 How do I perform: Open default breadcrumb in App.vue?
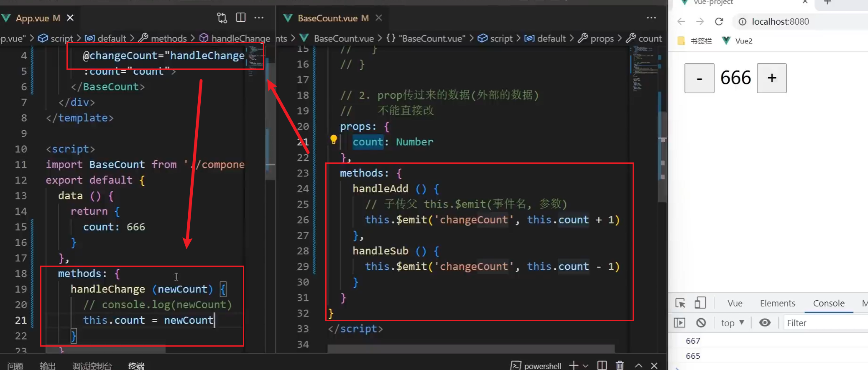click(105, 38)
